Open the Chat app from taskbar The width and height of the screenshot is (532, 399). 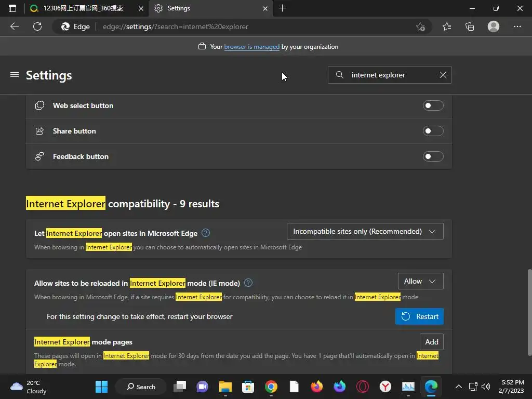tap(203, 387)
